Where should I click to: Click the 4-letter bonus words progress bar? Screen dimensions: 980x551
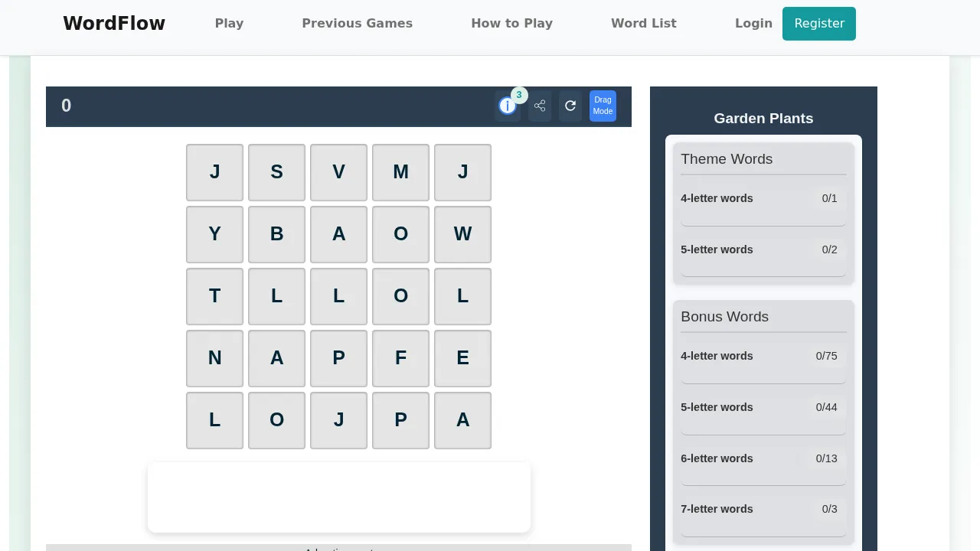pos(763,374)
